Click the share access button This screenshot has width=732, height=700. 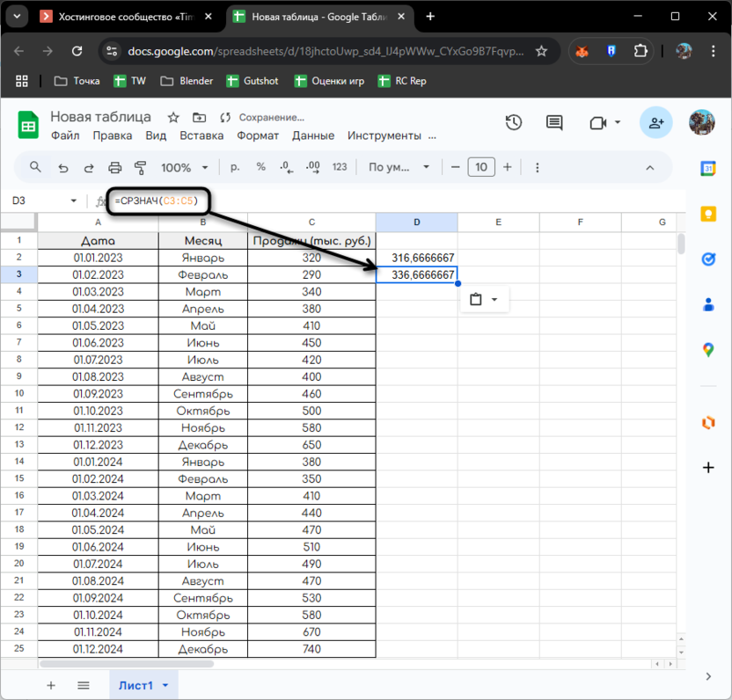pos(655,123)
